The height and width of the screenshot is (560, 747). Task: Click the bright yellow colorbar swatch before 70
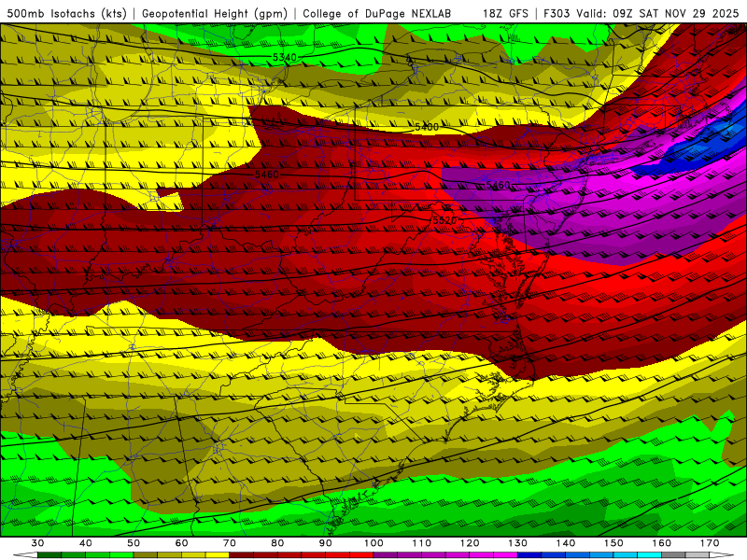tap(218, 555)
